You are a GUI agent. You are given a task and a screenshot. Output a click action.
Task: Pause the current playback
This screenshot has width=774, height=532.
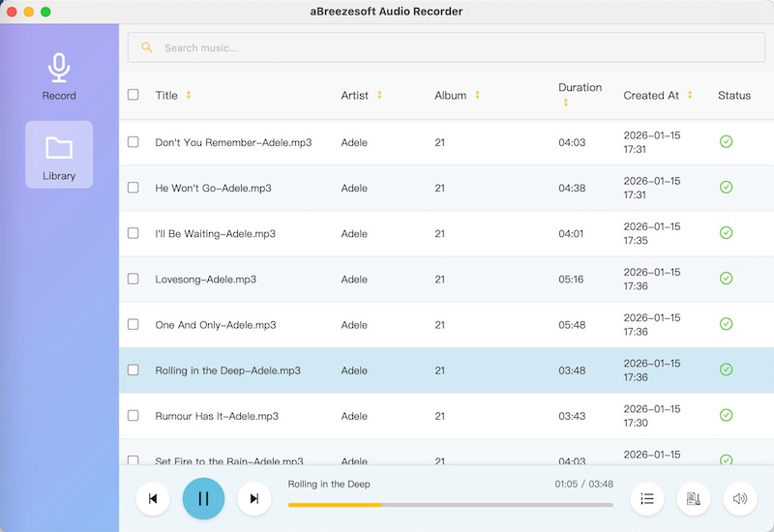pos(203,498)
